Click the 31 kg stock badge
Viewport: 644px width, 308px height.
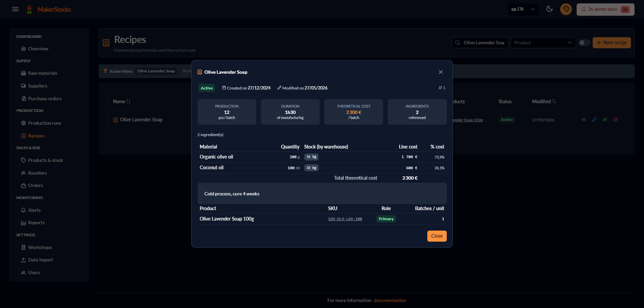pyautogui.click(x=311, y=157)
